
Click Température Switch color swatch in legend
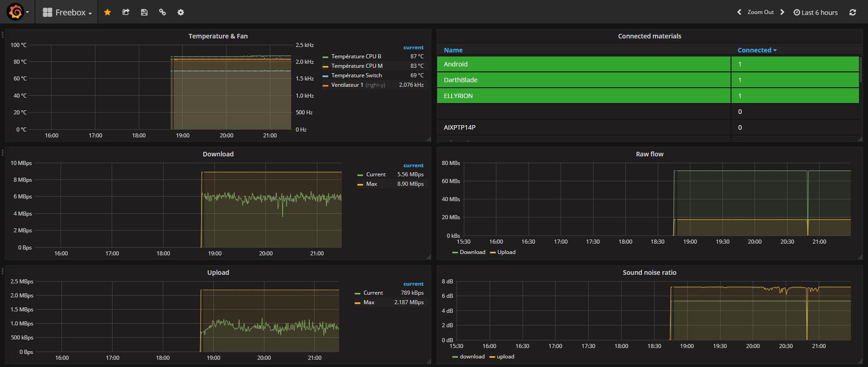pyautogui.click(x=325, y=76)
